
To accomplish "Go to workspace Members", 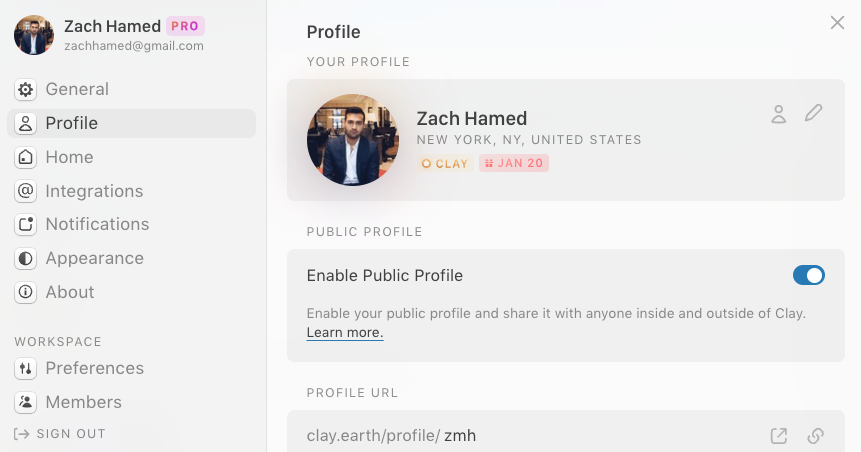I will (x=83, y=402).
